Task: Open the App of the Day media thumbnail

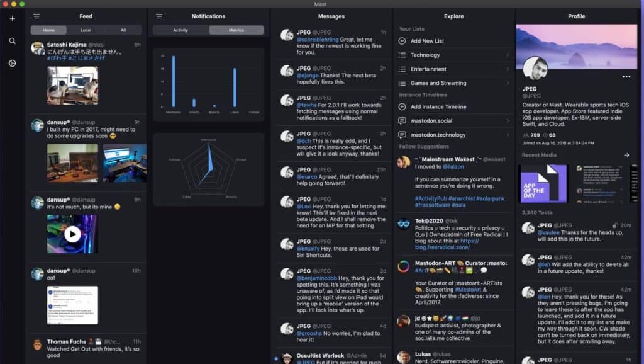Action: click(x=542, y=183)
